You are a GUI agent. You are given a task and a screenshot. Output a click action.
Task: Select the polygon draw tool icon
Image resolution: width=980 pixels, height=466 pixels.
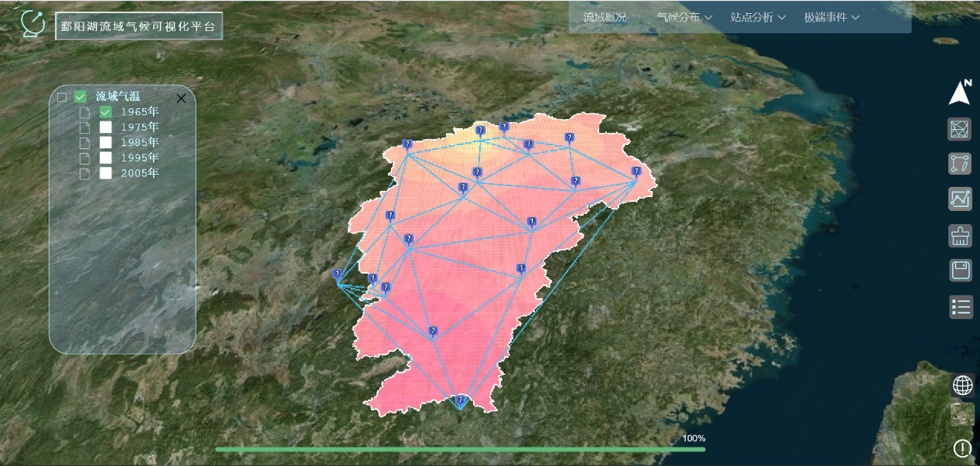click(x=960, y=164)
